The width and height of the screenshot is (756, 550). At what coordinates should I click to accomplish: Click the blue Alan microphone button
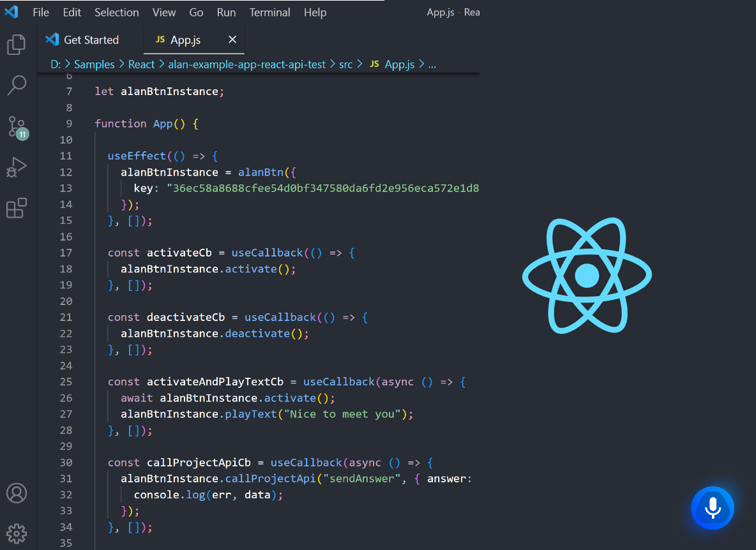[713, 508]
